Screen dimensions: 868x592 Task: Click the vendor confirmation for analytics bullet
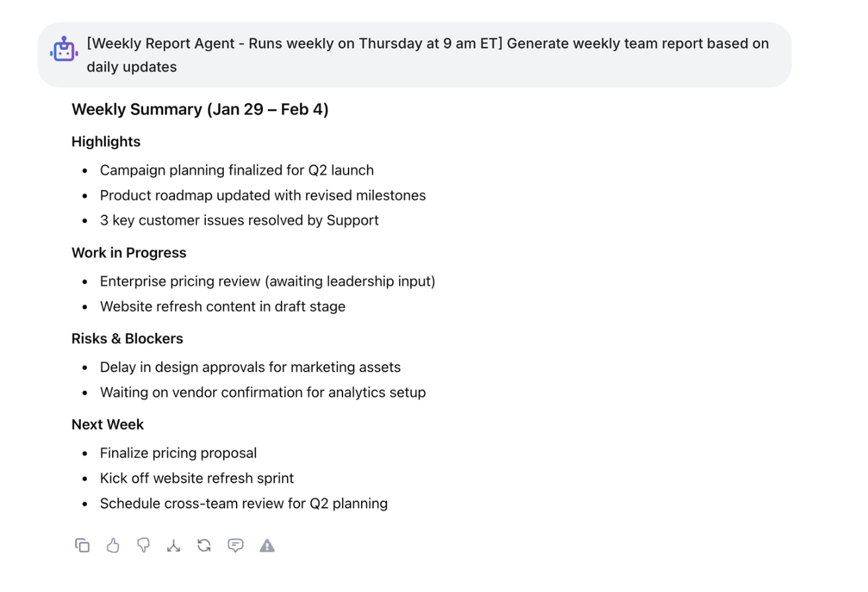262,393
